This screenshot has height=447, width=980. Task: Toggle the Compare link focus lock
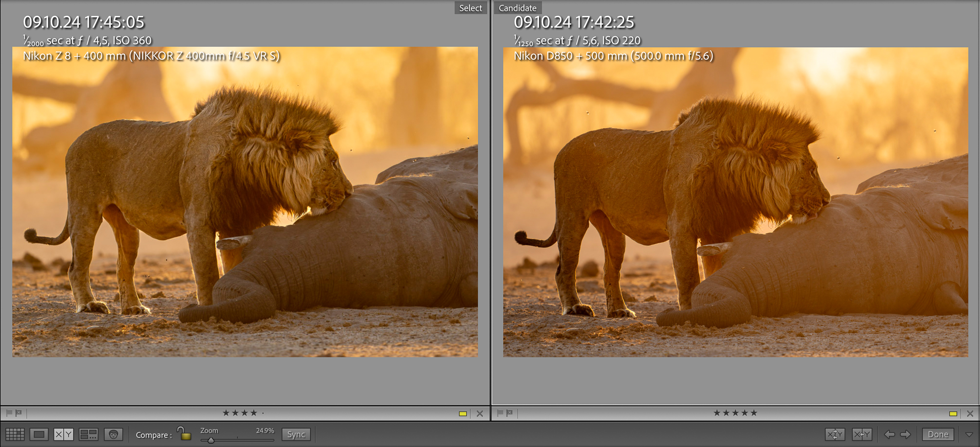(184, 433)
